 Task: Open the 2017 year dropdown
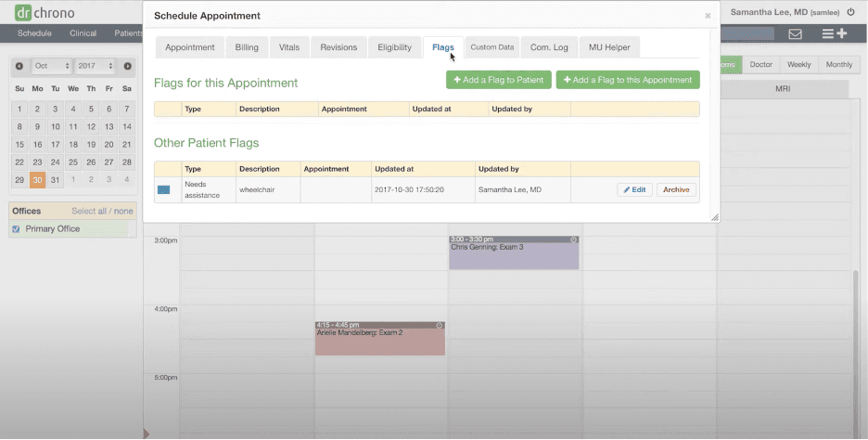click(96, 67)
